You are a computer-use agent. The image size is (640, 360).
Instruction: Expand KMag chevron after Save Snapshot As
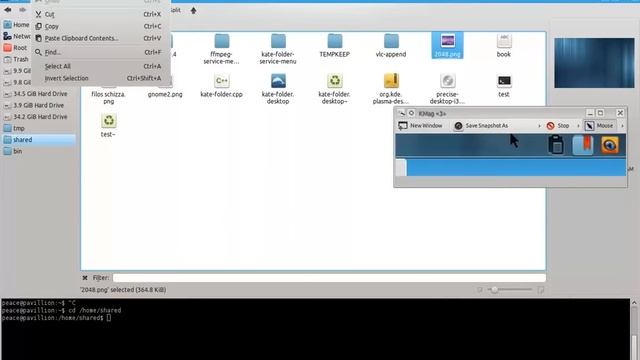539,126
